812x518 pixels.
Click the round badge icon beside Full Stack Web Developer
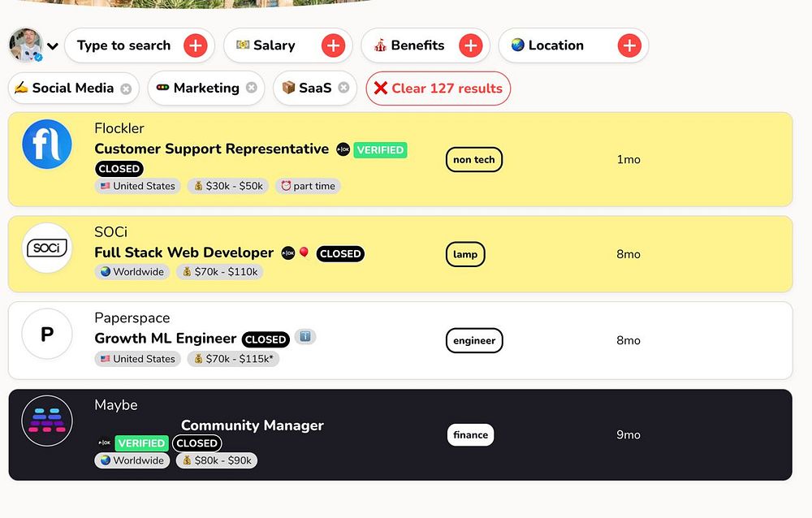[x=288, y=253]
